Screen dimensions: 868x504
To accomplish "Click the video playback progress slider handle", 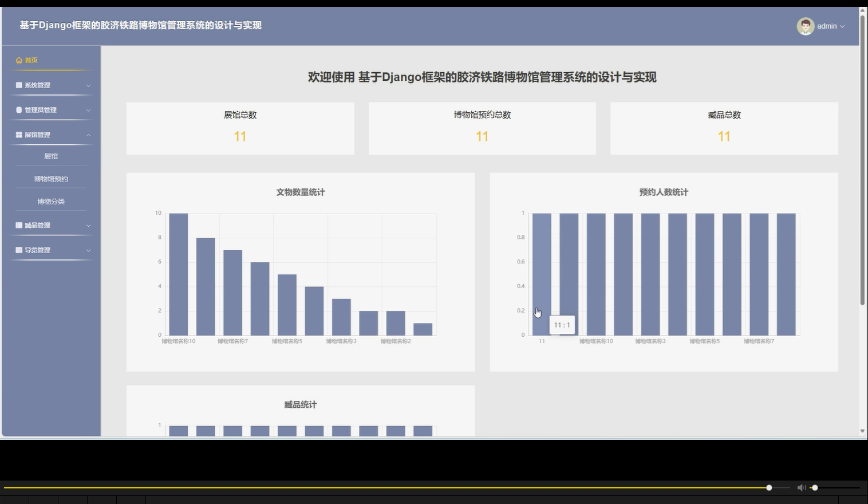I will (769, 487).
